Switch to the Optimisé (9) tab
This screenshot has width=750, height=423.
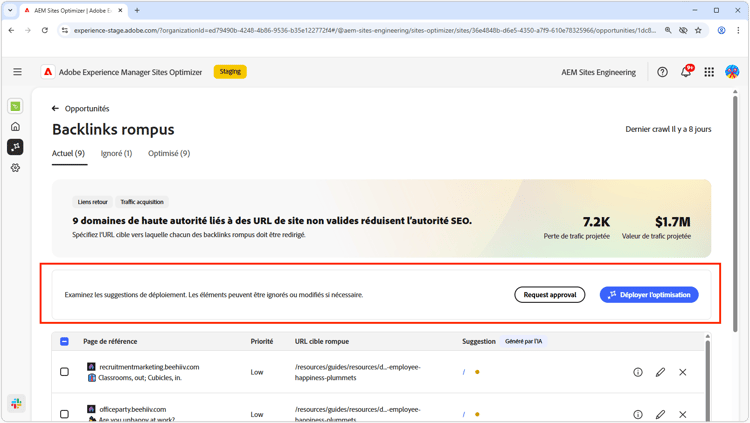pos(169,153)
